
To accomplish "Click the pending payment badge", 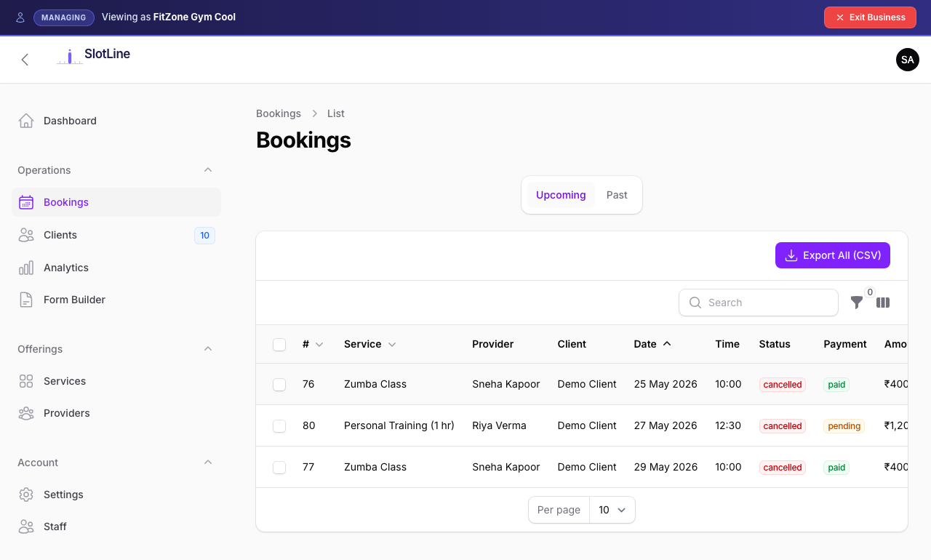I will coord(844,426).
